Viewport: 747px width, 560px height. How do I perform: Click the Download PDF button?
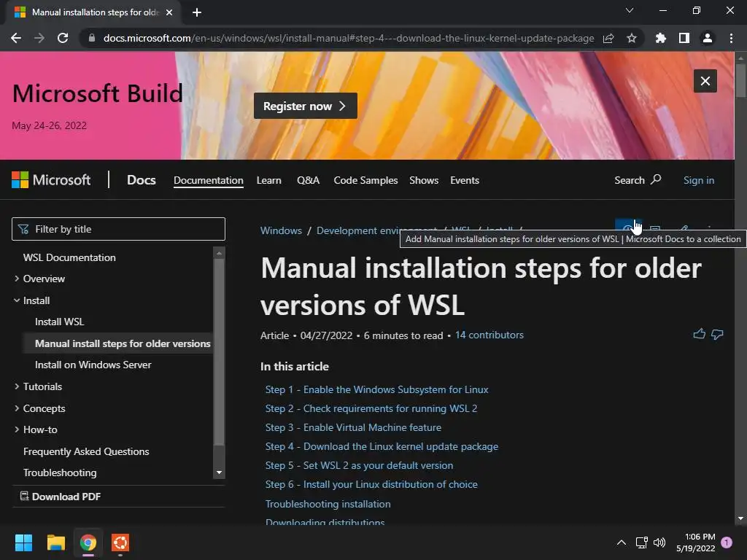click(61, 496)
